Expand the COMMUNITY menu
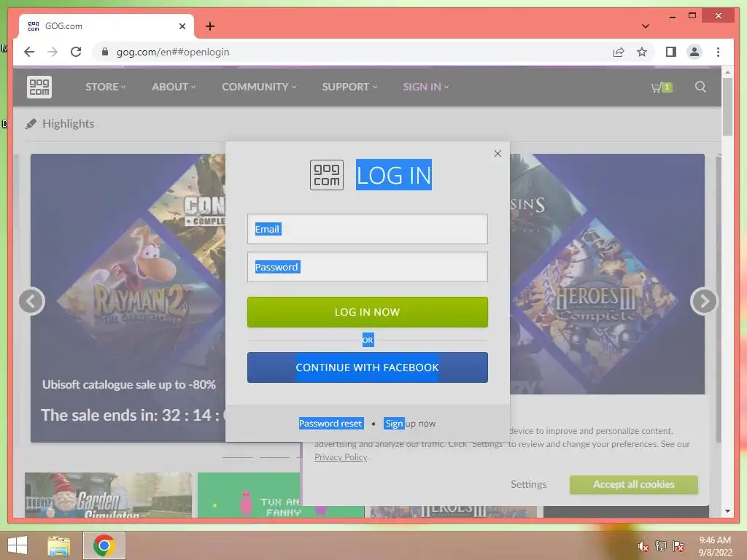This screenshot has width=747, height=560. (x=259, y=87)
